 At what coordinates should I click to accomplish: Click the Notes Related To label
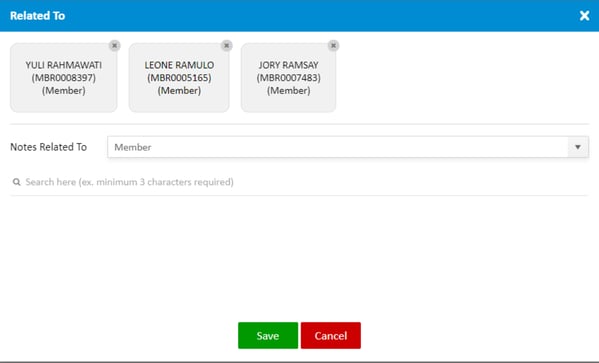pyautogui.click(x=49, y=147)
